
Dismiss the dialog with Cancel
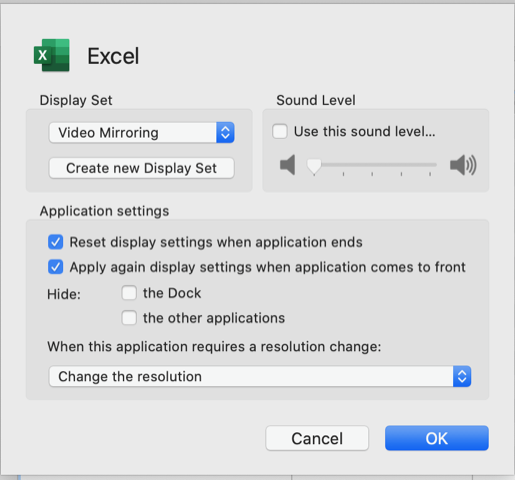pos(317,438)
